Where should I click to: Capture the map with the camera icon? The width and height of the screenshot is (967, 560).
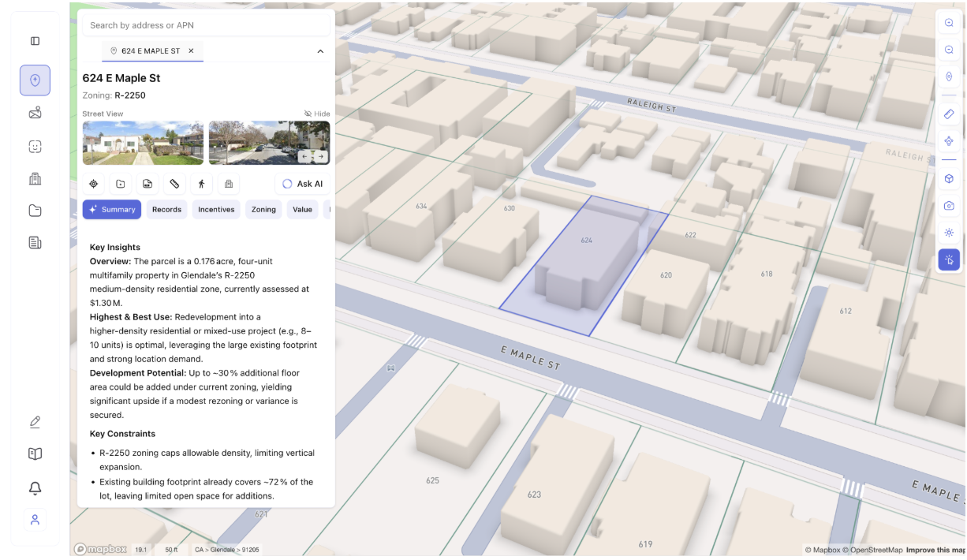click(x=949, y=205)
